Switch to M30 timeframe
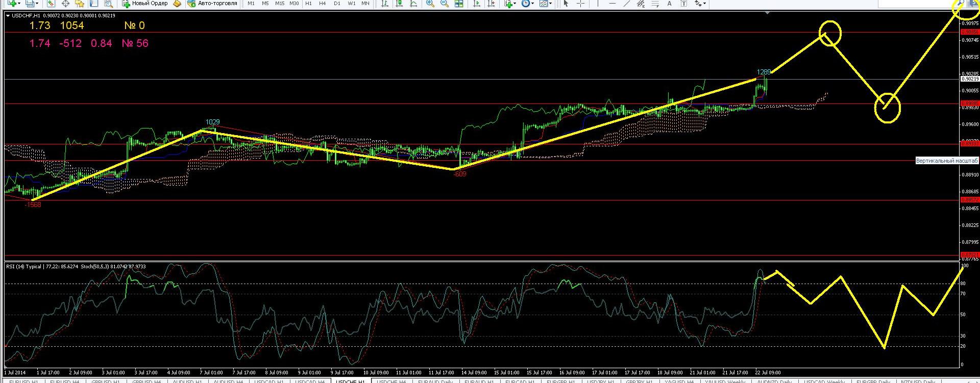Image resolution: width=980 pixels, height=383 pixels. [x=294, y=4]
